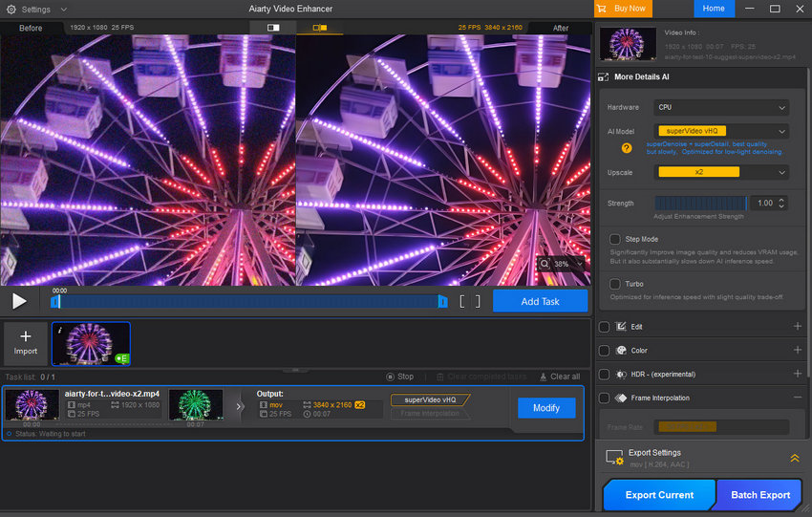Expand Export Settings with double chevron
This screenshot has width=812, height=517.
click(x=795, y=458)
